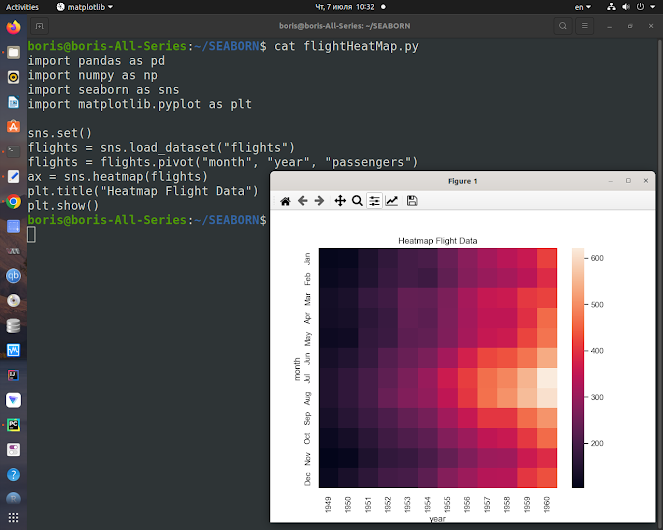Open the Tweaks toggle-switch app in dock
The image size is (663, 530).
point(14,450)
